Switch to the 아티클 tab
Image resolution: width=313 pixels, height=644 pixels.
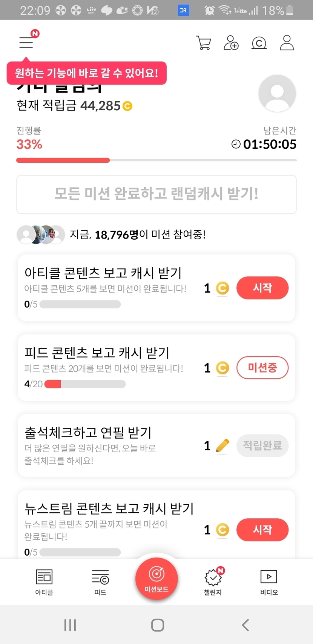[x=44, y=582]
